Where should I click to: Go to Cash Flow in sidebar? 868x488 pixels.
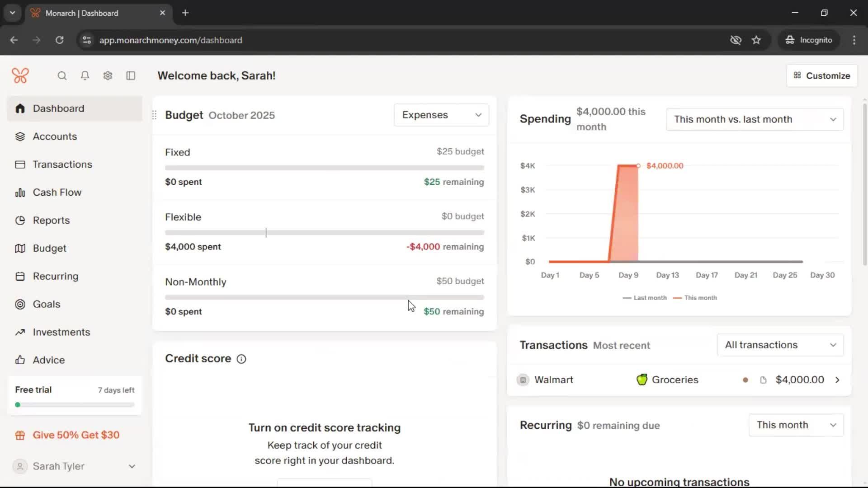tap(57, 192)
